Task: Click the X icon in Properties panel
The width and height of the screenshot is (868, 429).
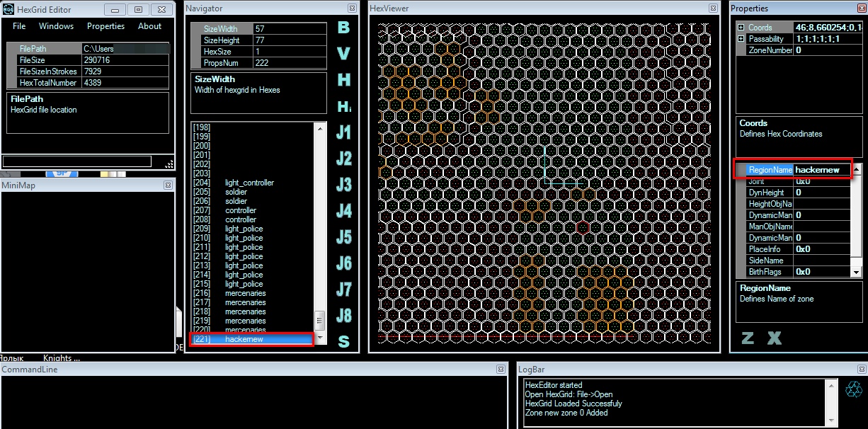Action: [x=774, y=338]
